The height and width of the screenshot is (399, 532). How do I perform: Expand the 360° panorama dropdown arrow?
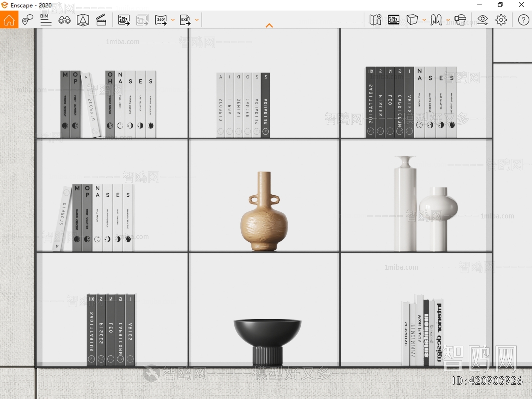coord(173,20)
